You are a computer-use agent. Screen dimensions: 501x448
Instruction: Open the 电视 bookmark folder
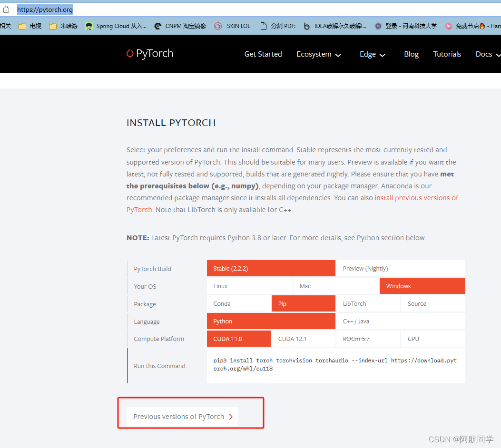click(30, 26)
